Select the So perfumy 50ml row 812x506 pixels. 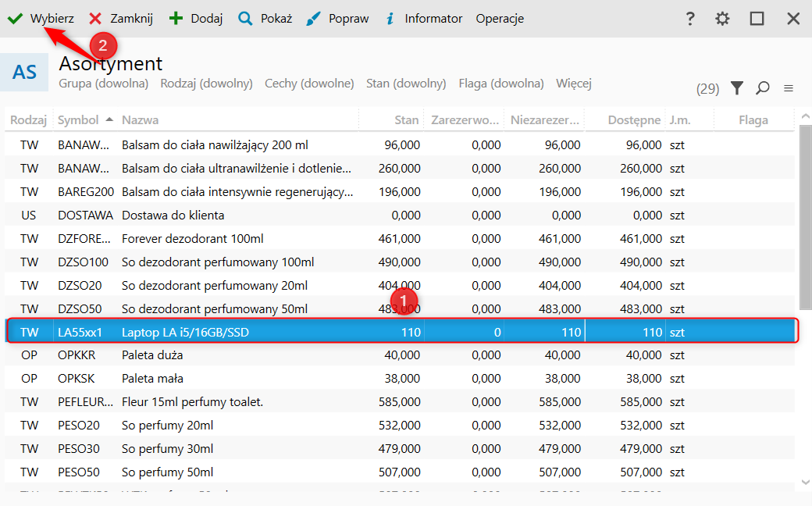click(x=400, y=472)
